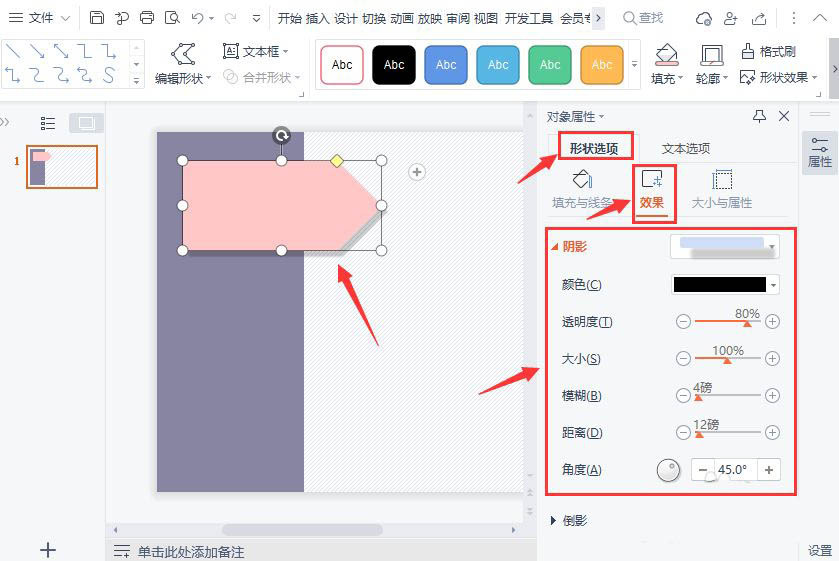Select the straight line shape tool
Screen dimensions: 839x561
click(13, 51)
